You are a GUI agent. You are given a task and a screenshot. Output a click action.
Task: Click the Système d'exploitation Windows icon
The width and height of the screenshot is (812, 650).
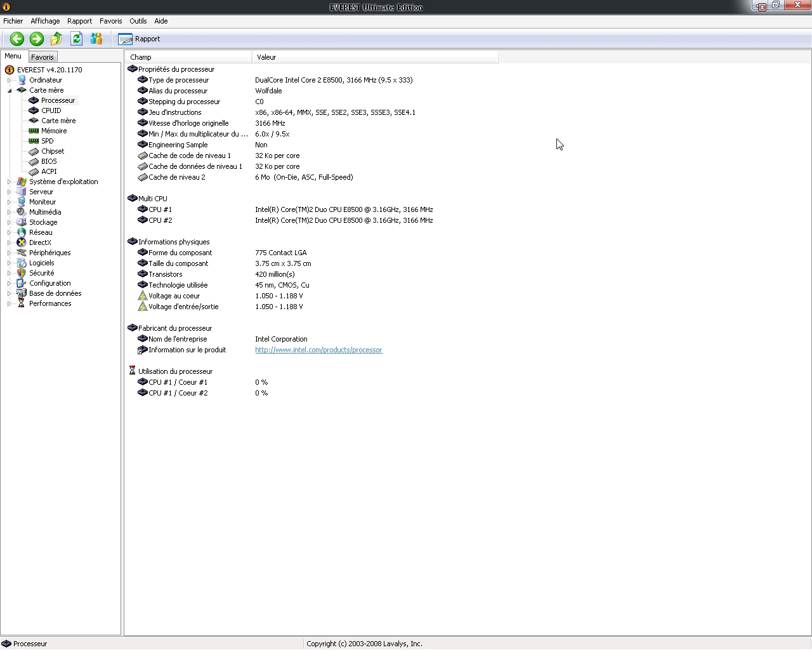click(x=22, y=182)
